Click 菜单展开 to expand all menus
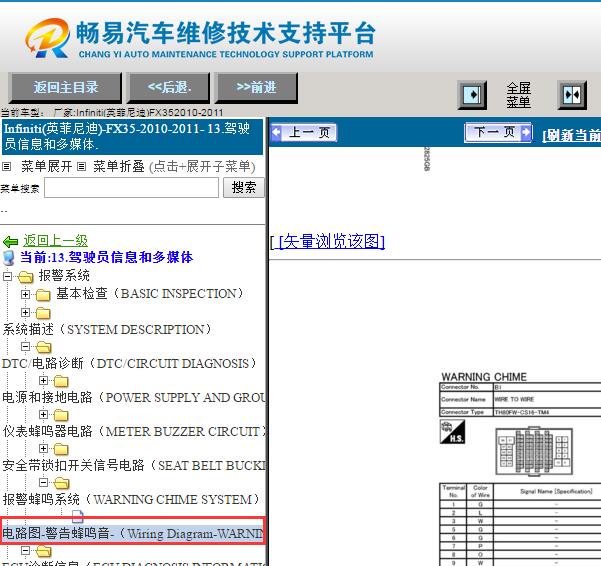The width and height of the screenshot is (601, 566). point(46,167)
